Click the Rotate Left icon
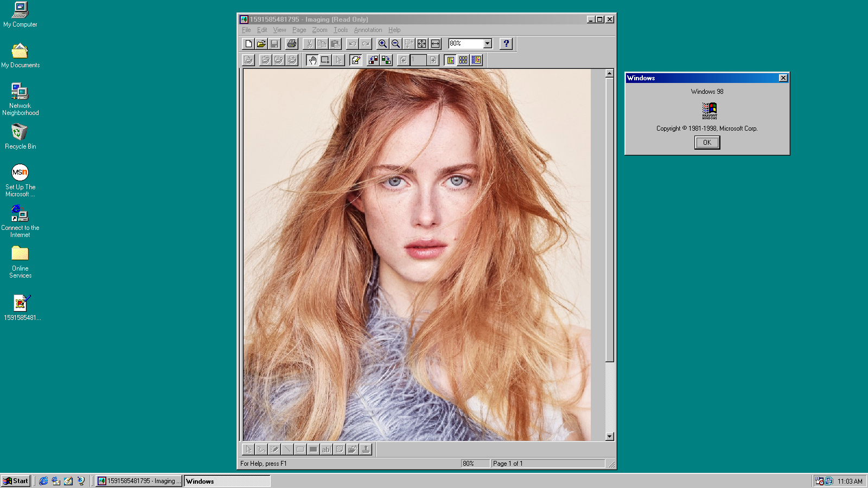Viewport: 868px width, 488px height. pos(373,60)
